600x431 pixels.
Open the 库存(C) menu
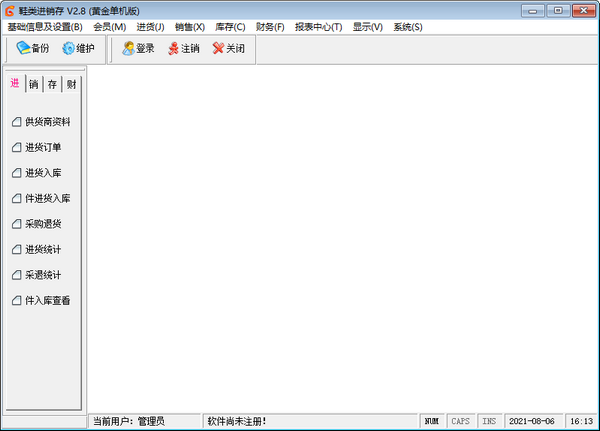tap(230, 27)
